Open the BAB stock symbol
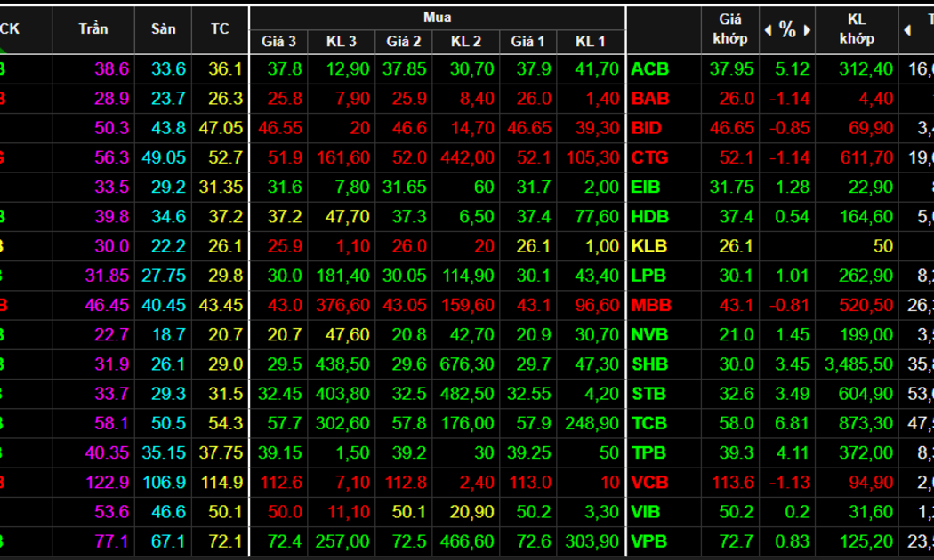 click(x=650, y=98)
